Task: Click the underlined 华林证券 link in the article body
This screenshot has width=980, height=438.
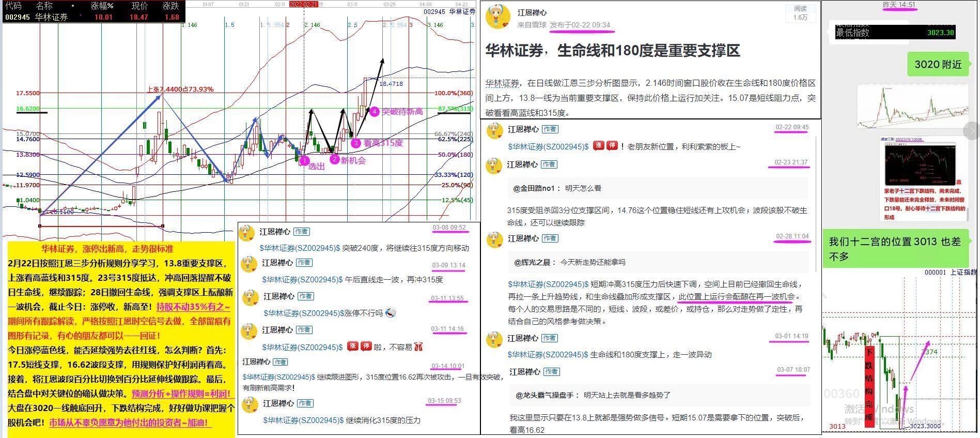Action: tap(502, 83)
